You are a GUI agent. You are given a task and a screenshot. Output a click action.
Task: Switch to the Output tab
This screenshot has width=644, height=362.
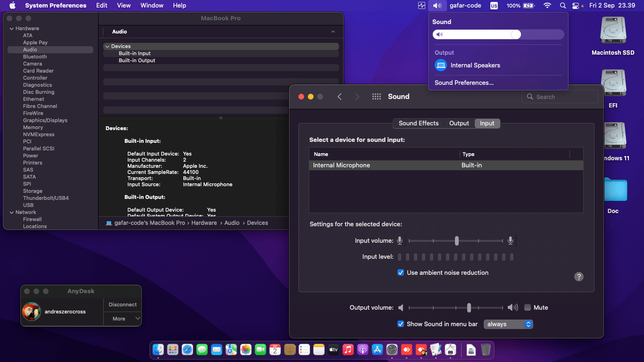tap(459, 123)
